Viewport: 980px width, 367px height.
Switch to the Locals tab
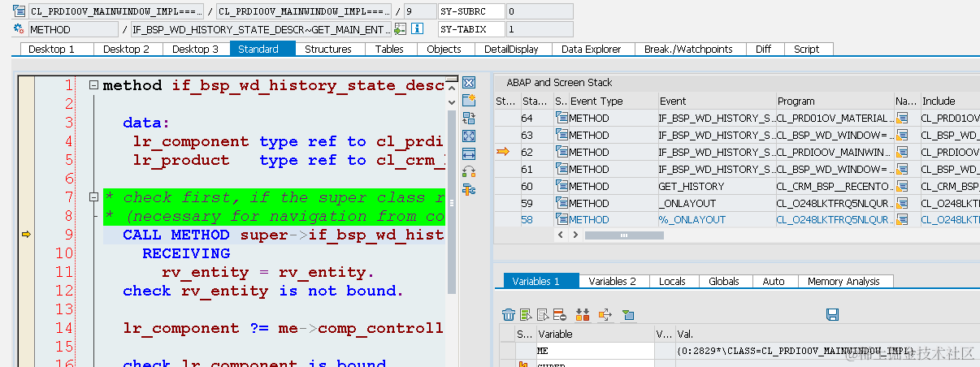(x=672, y=281)
